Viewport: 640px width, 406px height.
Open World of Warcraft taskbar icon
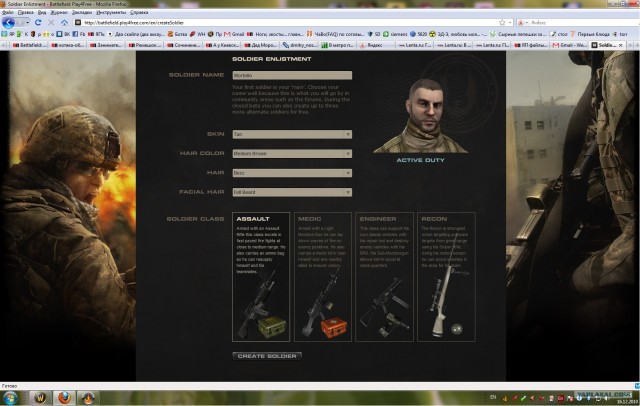click(x=40, y=397)
